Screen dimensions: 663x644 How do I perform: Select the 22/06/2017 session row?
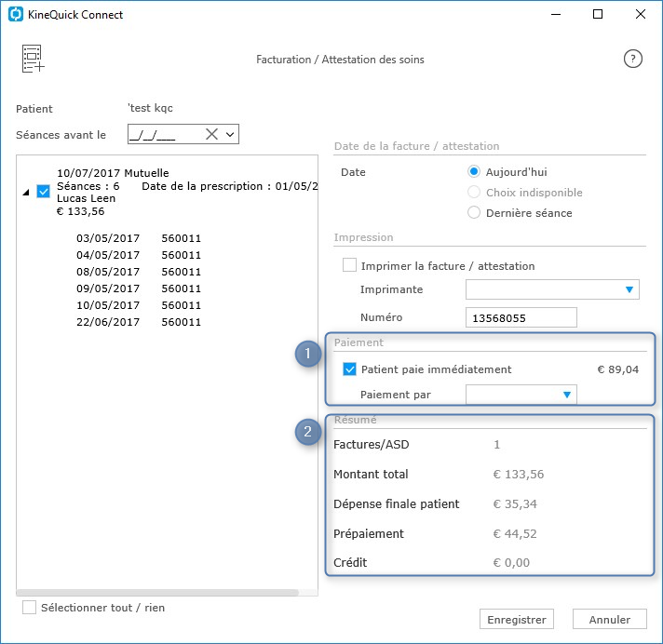coord(138,322)
